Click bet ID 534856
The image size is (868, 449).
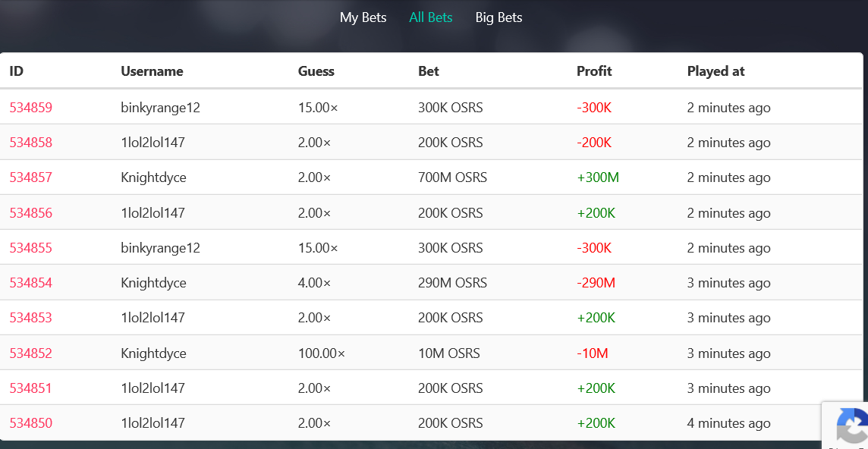coord(31,213)
